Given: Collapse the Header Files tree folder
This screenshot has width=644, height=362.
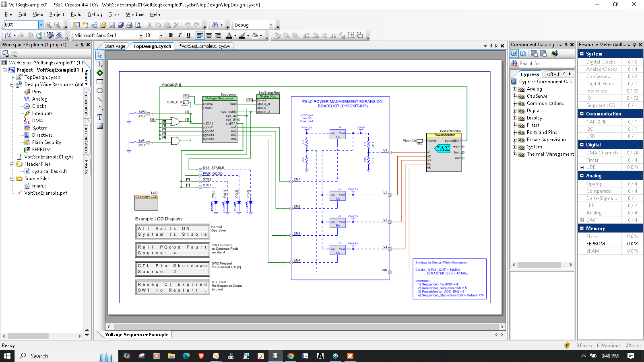Looking at the screenshot, I should pos(12,164).
